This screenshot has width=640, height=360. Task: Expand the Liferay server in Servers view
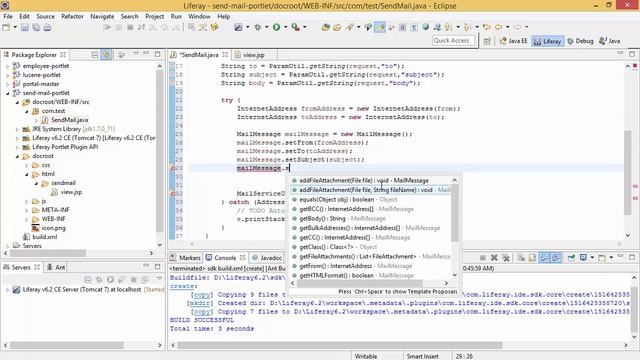pyautogui.click(x=7, y=290)
